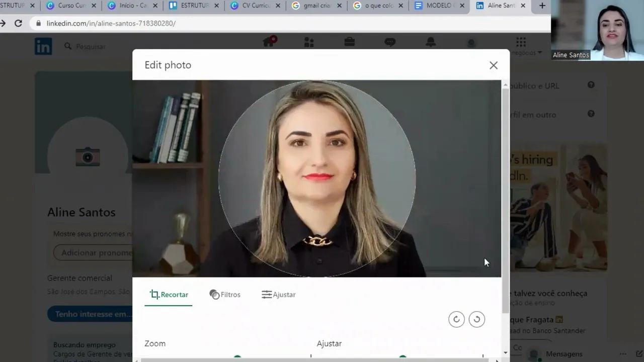Viewport: 644px width, 362px height.
Task: Open the Filtros tab
Action: [225, 295]
